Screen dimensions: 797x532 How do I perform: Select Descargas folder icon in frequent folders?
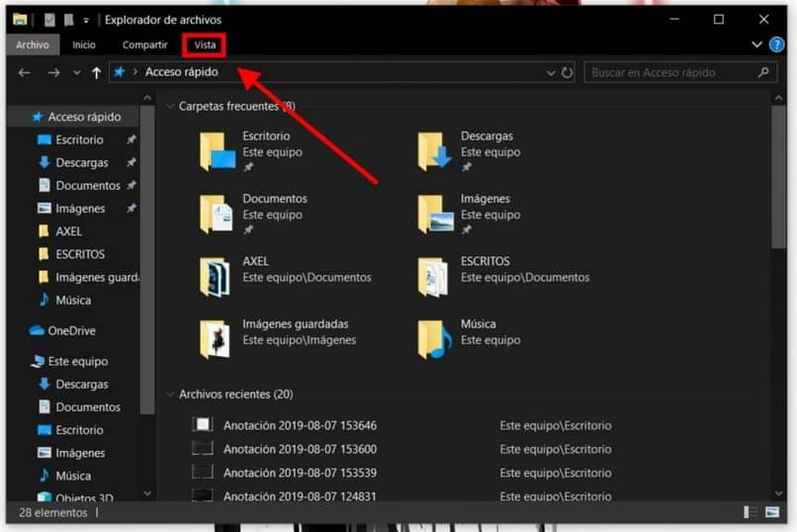coord(434,151)
